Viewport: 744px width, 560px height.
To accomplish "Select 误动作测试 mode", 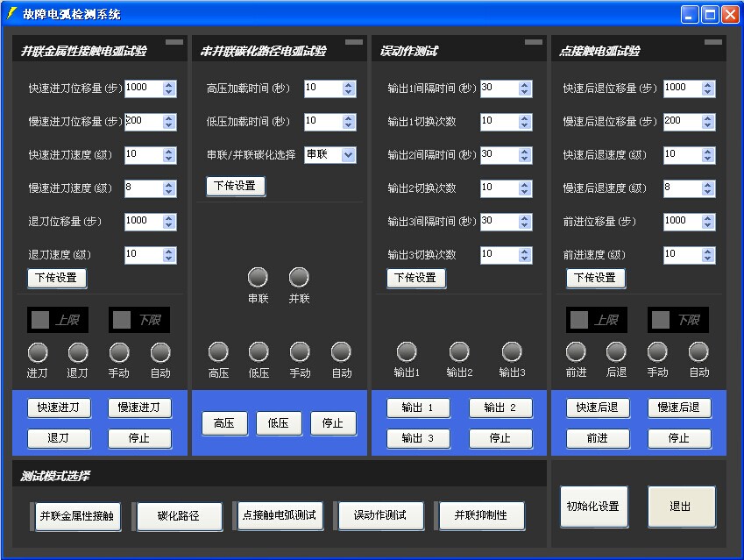I will (380, 515).
